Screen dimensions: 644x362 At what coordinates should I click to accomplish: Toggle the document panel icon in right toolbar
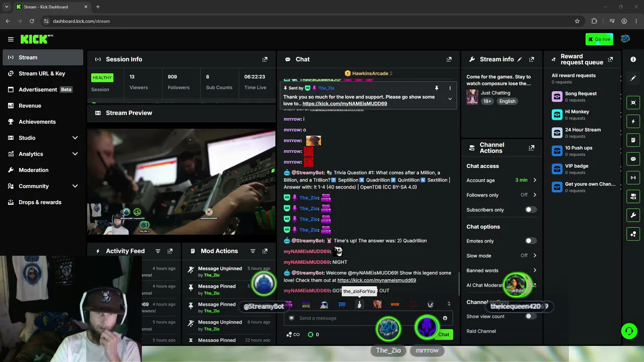point(633,140)
